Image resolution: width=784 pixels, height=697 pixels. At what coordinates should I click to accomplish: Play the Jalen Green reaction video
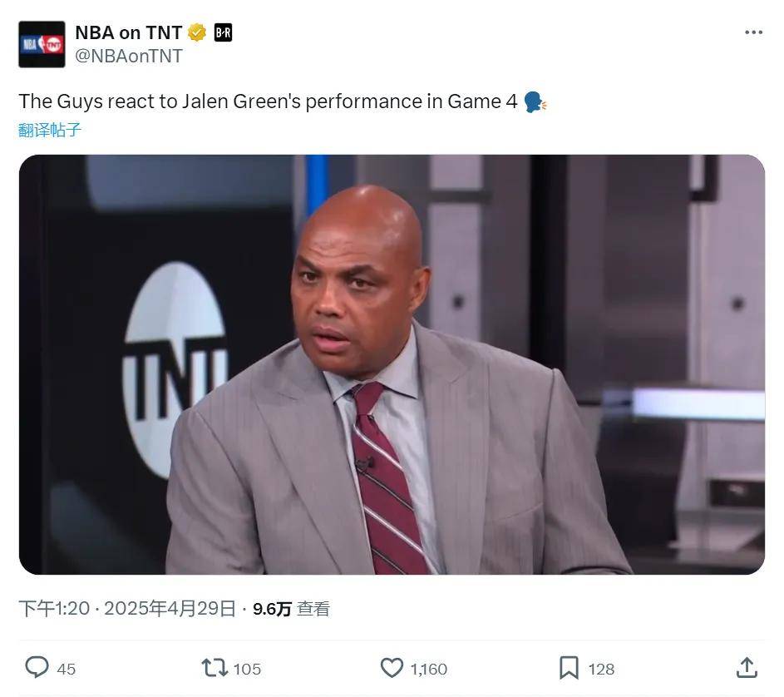click(x=392, y=364)
